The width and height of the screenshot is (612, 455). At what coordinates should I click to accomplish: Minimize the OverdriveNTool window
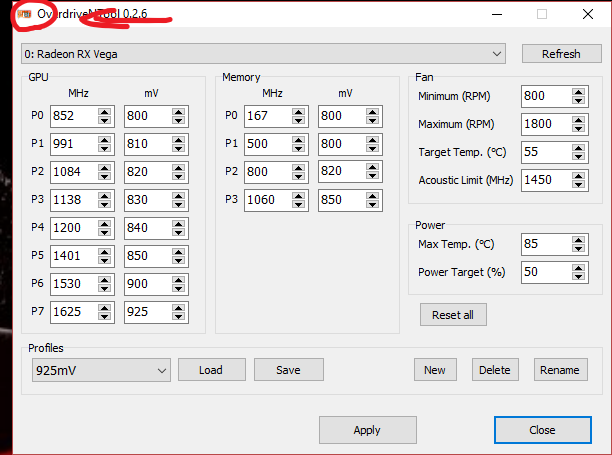pyautogui.click(x=497, y=14)
